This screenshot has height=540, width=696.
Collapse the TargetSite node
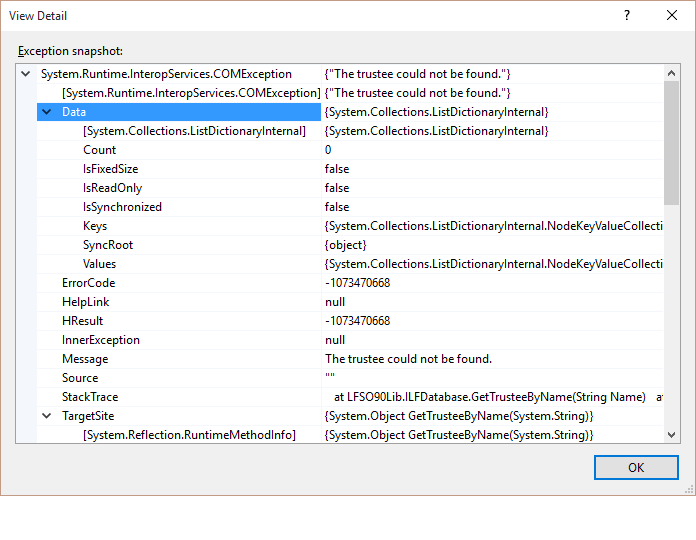47,416
